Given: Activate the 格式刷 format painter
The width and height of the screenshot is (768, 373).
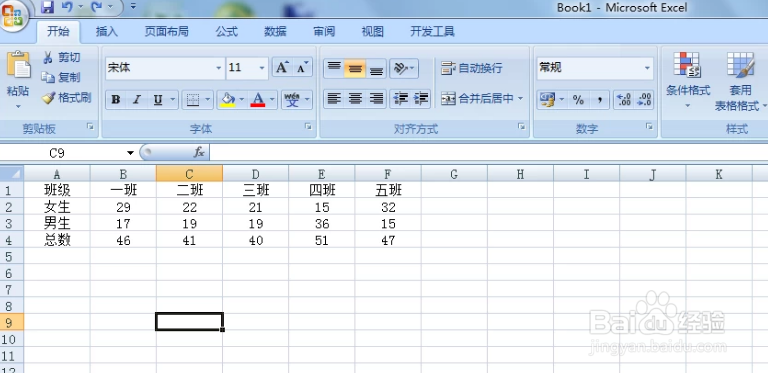Looking at the screenshot, I should pyautogui.click(x=67, y=98).
